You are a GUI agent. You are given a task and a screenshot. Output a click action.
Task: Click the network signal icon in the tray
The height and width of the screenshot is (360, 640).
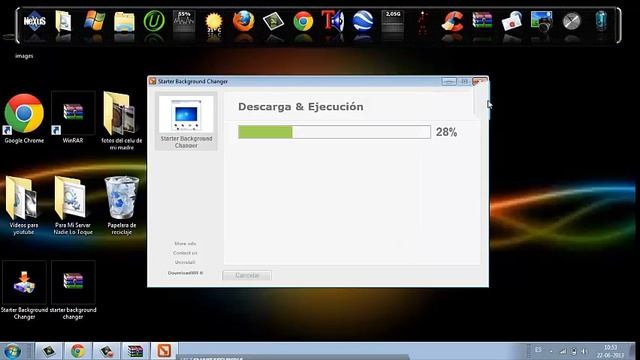(563, 351)
